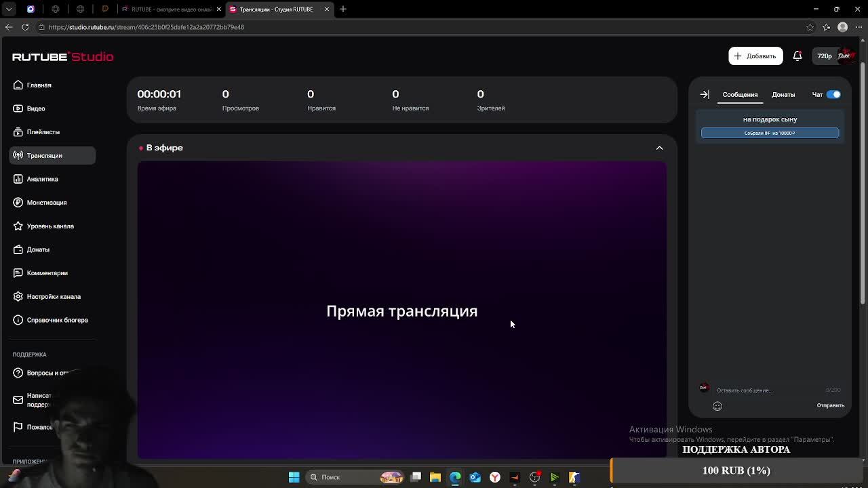This screenshot has width=868, height=488.
Task: Collapse the chat panel with the arrow icon
Action: [x=705, y=94]
